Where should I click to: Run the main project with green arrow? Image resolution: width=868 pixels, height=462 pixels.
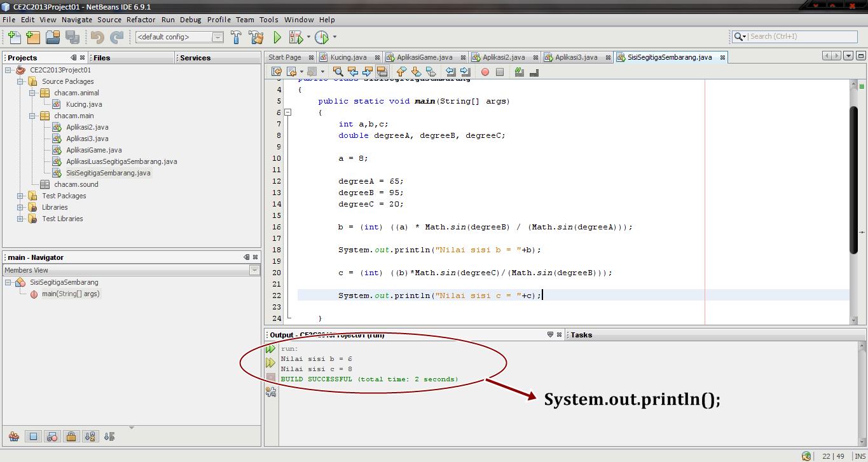277,37
